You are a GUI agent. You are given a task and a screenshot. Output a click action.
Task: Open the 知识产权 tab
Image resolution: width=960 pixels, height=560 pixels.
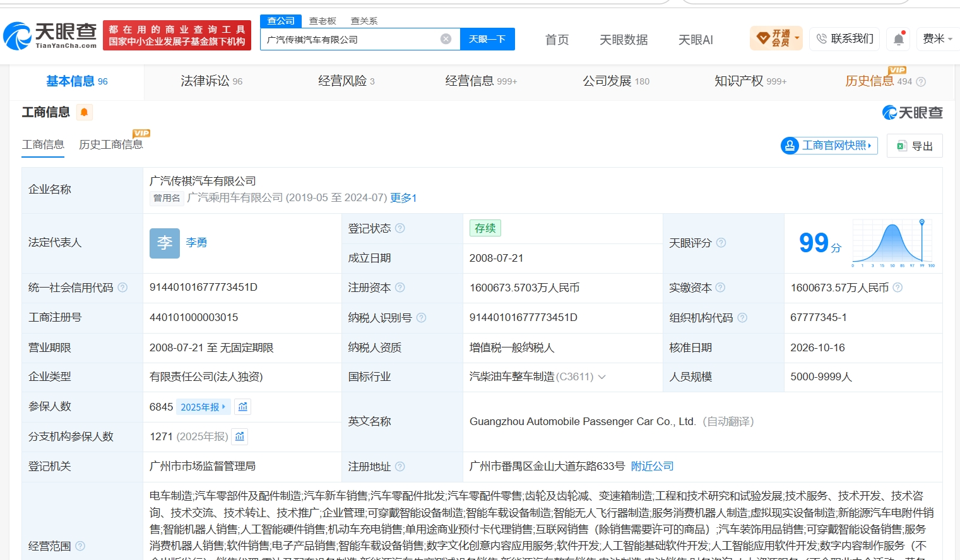pyautogui.click(x=750, y=81)
